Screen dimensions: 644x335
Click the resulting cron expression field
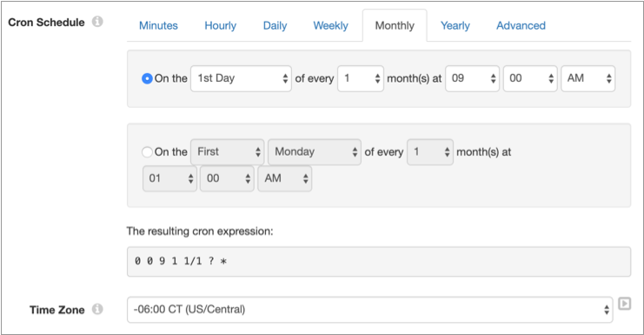pyautogui.click(x=379, y=261)
